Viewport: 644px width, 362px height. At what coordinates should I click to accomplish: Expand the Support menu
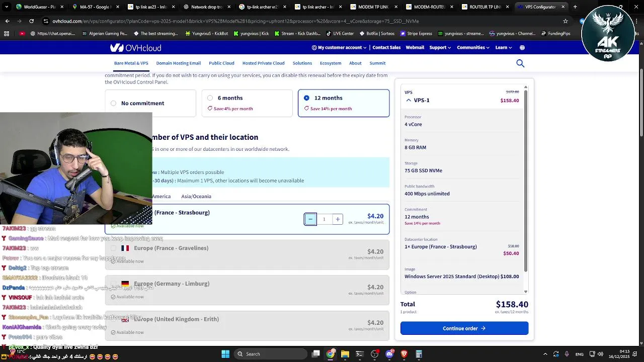(x=440, y=48)
